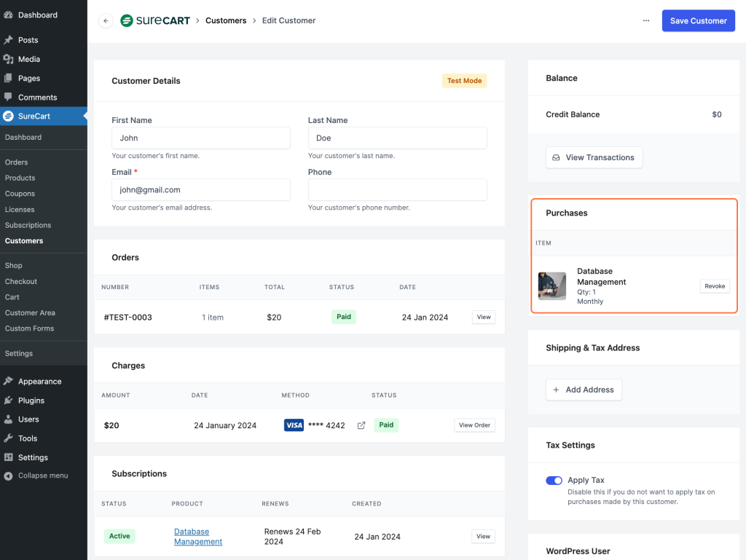
Task: Collapse the WordPress admin menu
Action: [x=42, y=476]
